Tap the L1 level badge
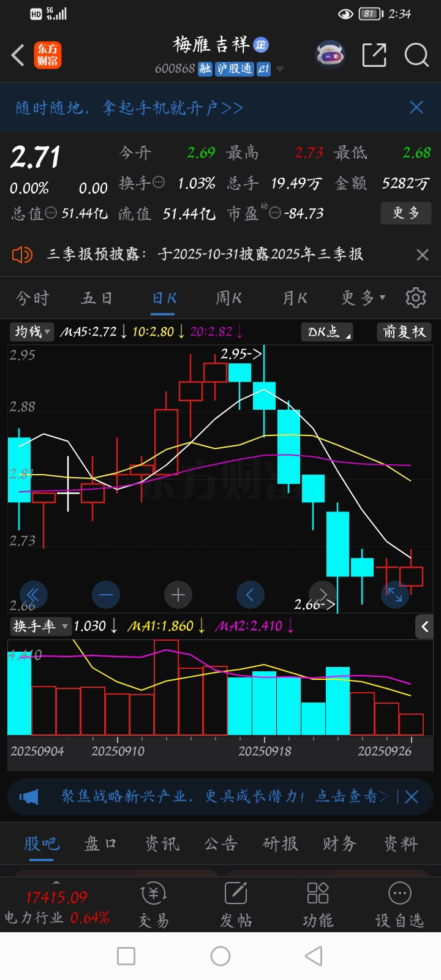441x980 pixels. pos(263,69)
